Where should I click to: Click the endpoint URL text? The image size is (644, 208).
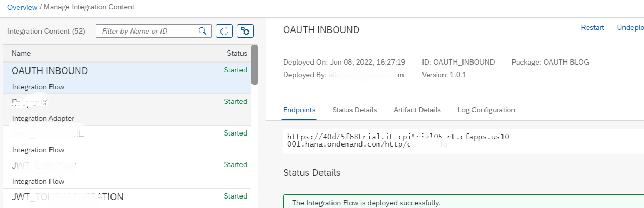400,141
